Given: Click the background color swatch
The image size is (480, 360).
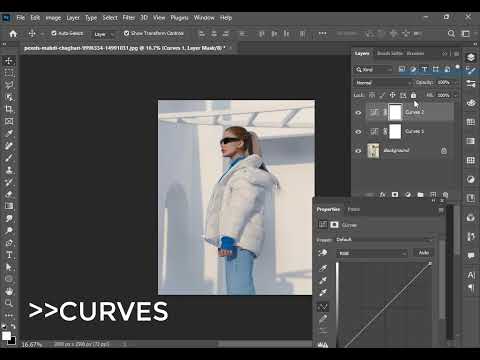Looking at the screenshot, I should pyautogui.click(x=13, y=342).
